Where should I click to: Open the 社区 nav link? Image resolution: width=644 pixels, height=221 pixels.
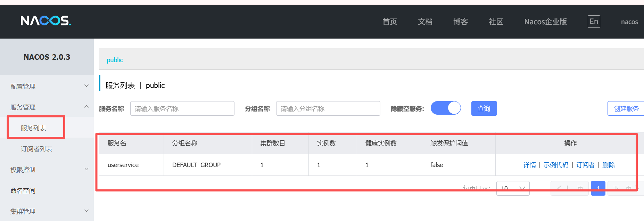496,22
